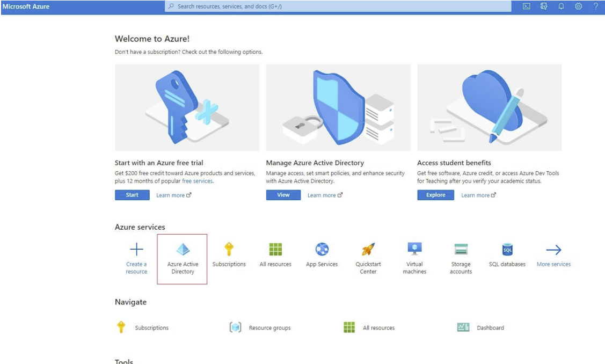This screenshot has height=364, width=605.
Task: Click the Subscriptions label under Navigate
Action: [x=151, y=327]
